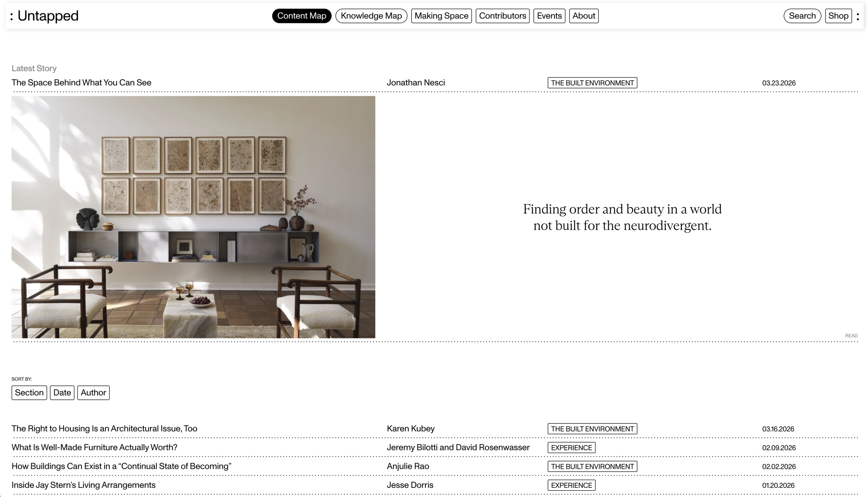The image size is (868, 497).
Task: Open the Shop link
Action: (x=838, y=16)
